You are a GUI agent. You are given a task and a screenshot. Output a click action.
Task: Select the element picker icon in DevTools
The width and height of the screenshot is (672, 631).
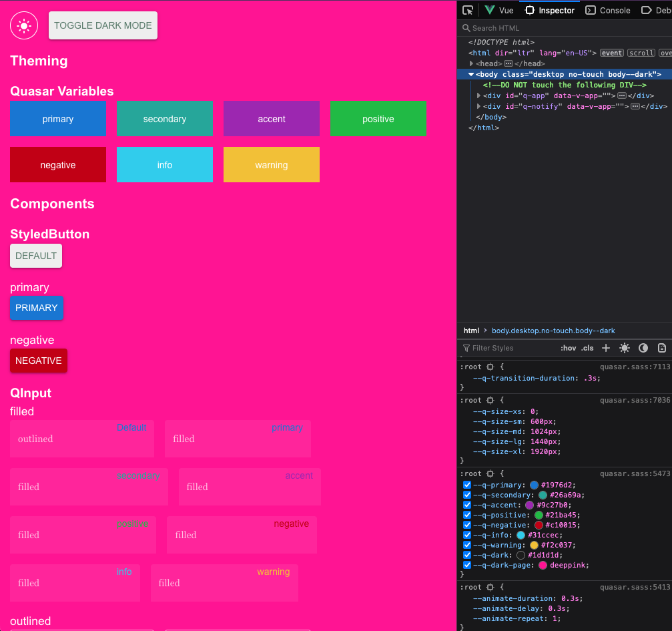[x=468, y=10]
